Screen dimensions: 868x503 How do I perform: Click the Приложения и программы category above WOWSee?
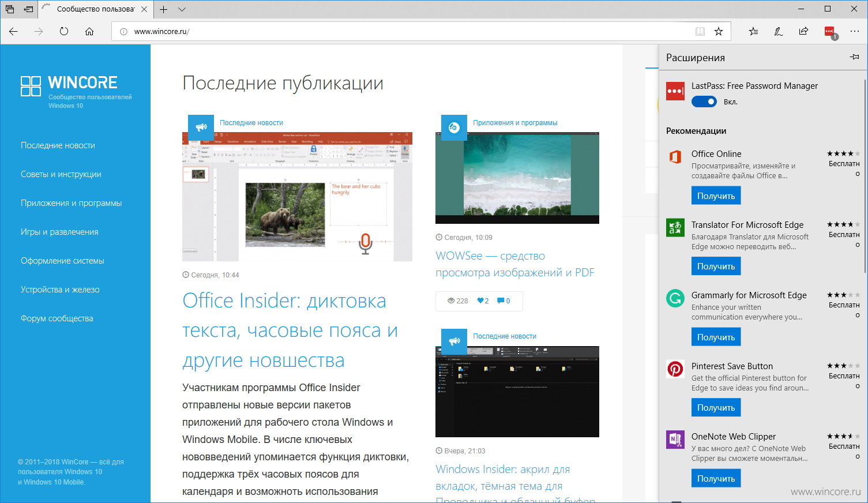coord(515,123)
